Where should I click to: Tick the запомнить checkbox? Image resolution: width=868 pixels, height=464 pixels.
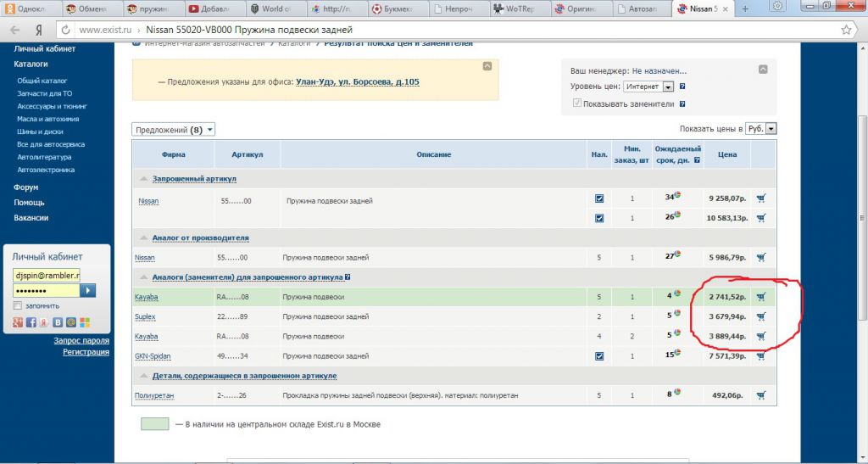(18, 305)
